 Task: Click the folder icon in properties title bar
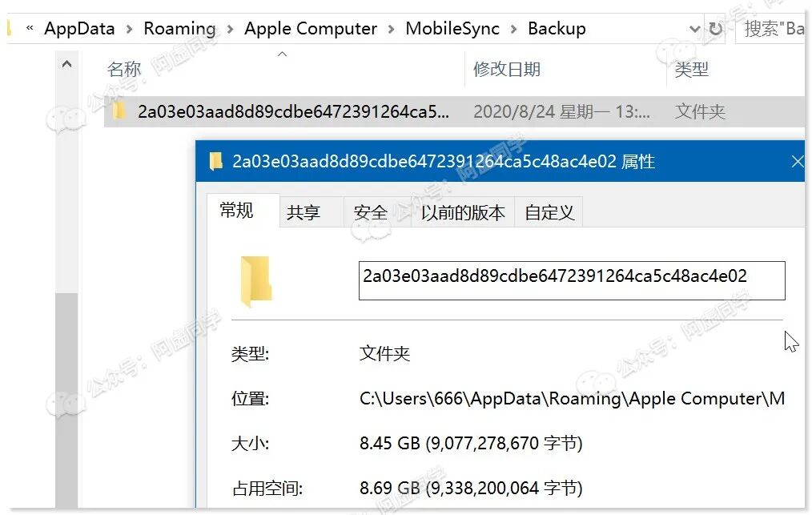tap(215, 161)
